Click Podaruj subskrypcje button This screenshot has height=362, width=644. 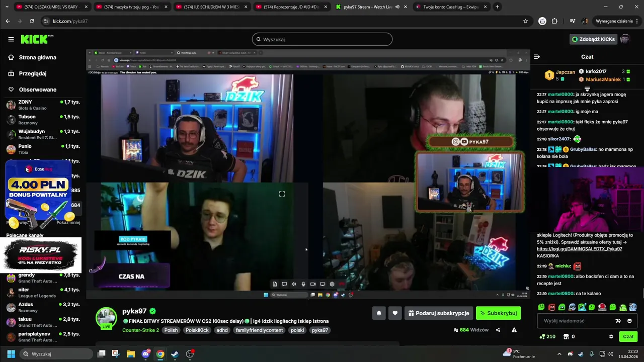click(439, 313)
